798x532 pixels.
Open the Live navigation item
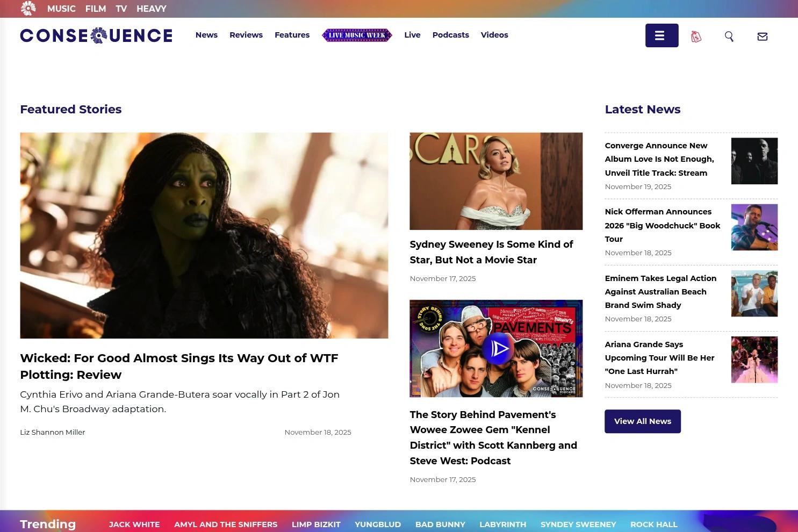412,35
